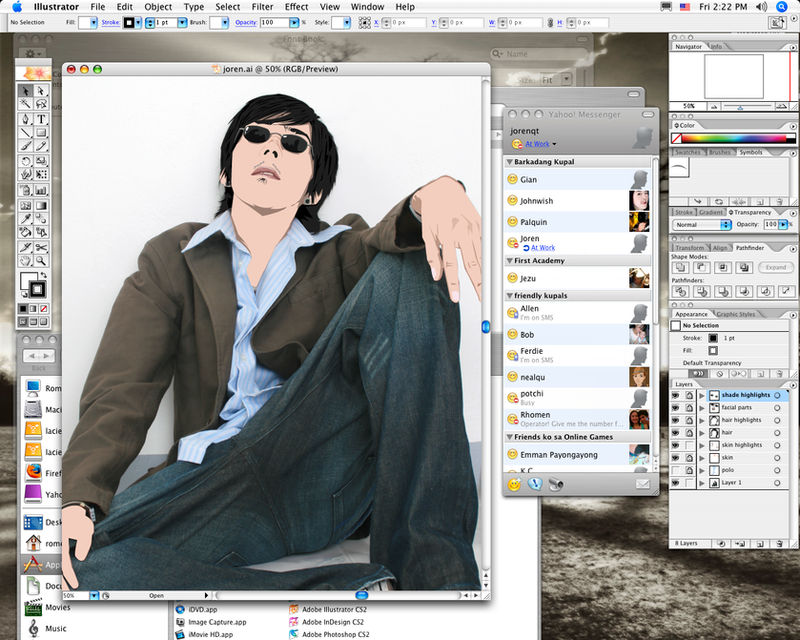Expand the shade highlights layer
Viewport: 800px width, 640px height.
click(x=702, y=395)
